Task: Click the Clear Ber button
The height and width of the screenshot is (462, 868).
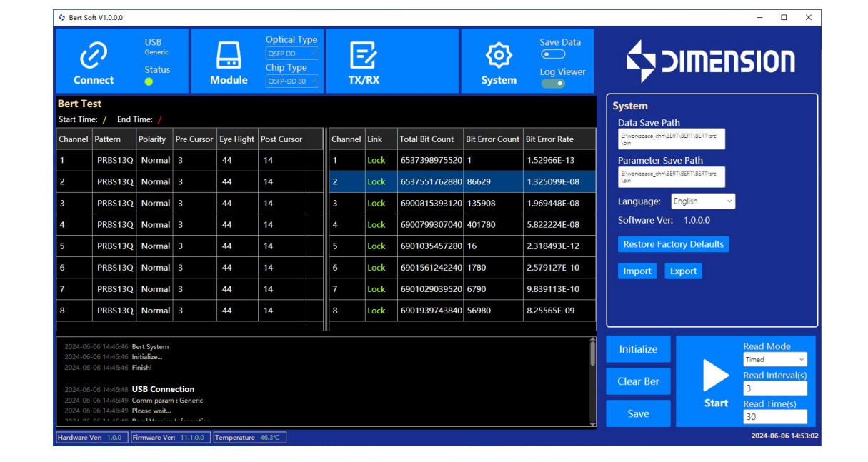Action: (638, 381)
